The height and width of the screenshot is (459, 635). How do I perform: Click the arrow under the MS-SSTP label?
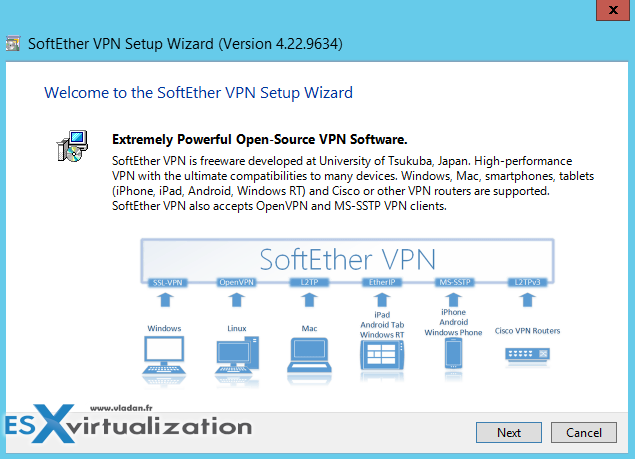tap(453, 300)
